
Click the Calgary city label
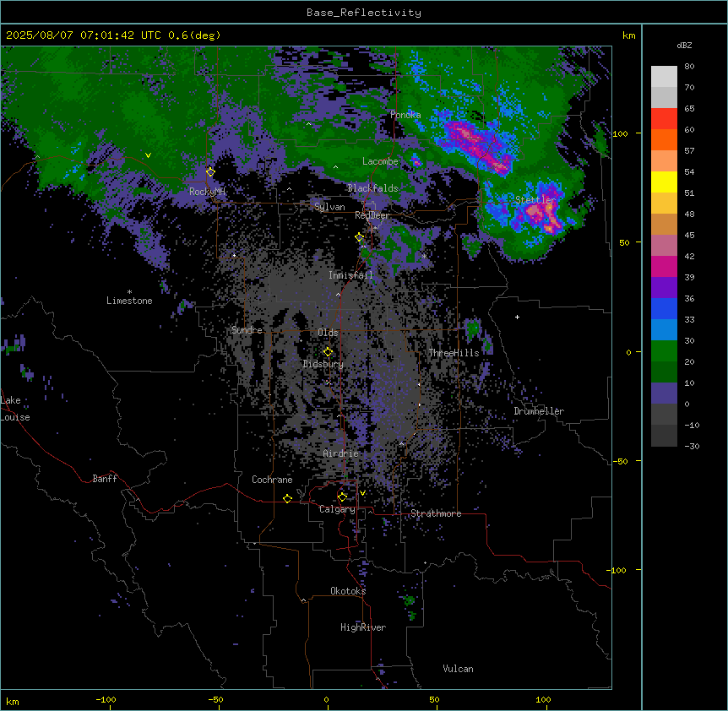click(x=337, y=509)
